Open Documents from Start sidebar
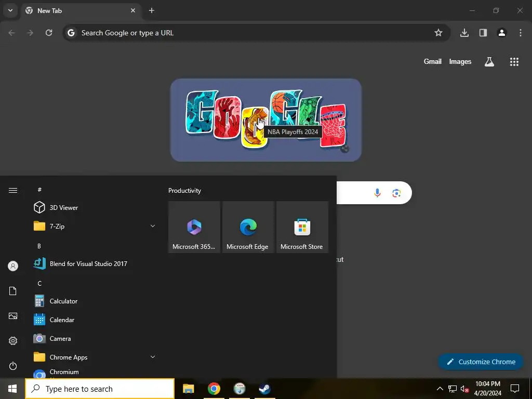The image size is (532, 399). pyautogui.click(x=13, y=291)
